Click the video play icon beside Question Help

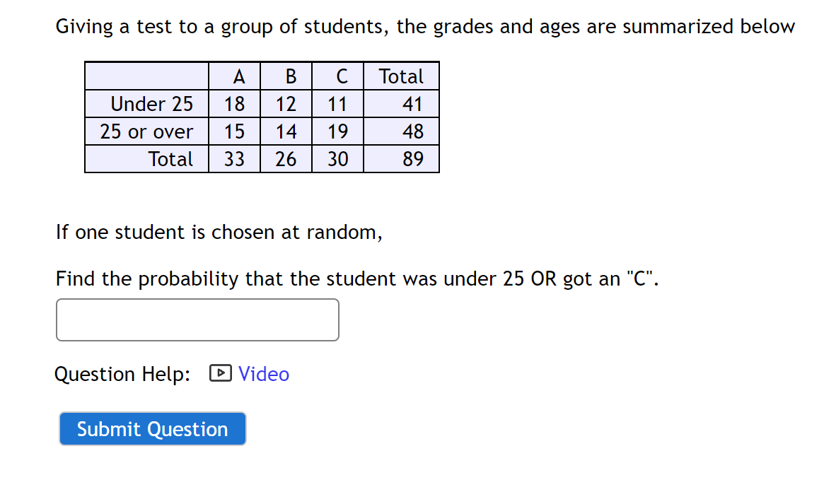coord(220,373)
